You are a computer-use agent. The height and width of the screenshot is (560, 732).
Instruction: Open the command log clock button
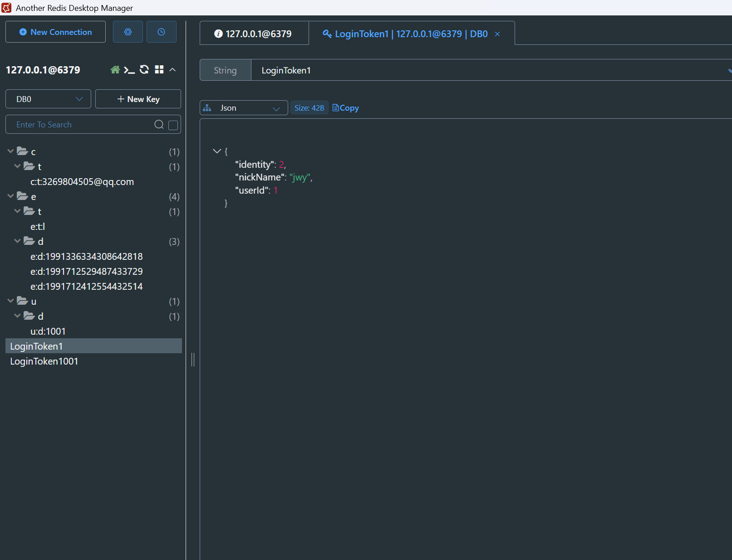[161, 32]
